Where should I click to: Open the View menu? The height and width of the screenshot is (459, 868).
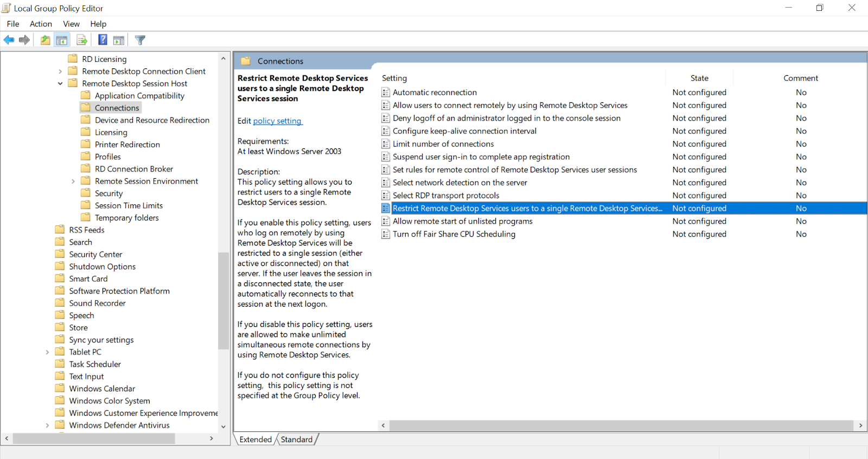pyautogui.click(x=71, y=24)
